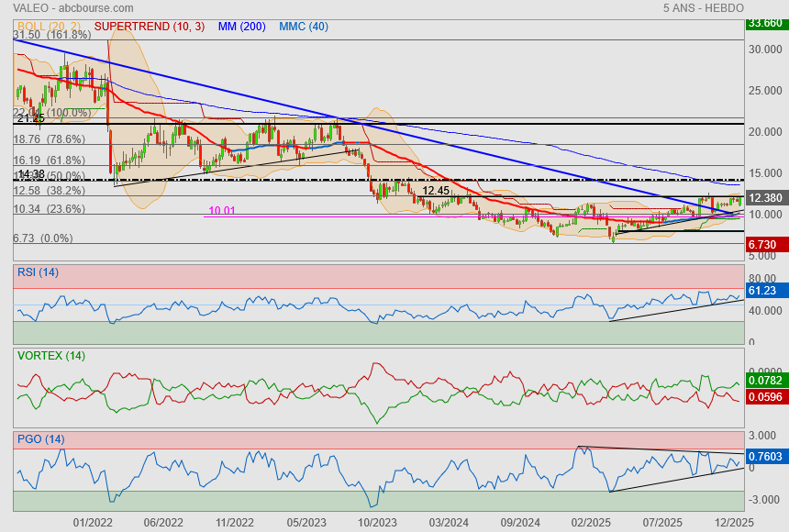Click the green vortex value 0.0782

(765, 380)
